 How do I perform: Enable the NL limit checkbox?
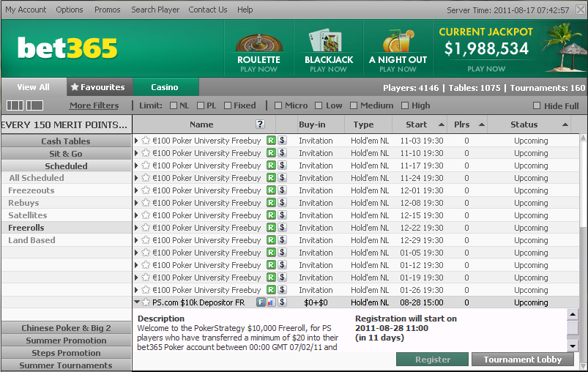pos(174,105)
